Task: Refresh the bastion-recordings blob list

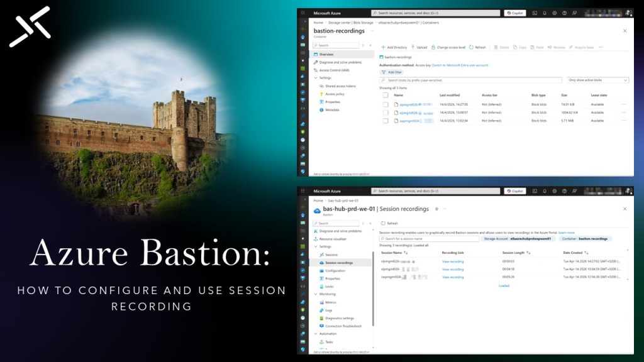Action: [477, 47]
